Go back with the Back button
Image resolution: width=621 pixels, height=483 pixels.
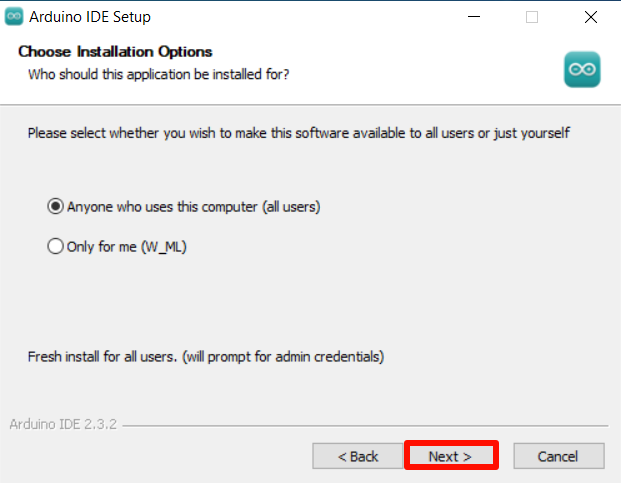tap(358, 456)
